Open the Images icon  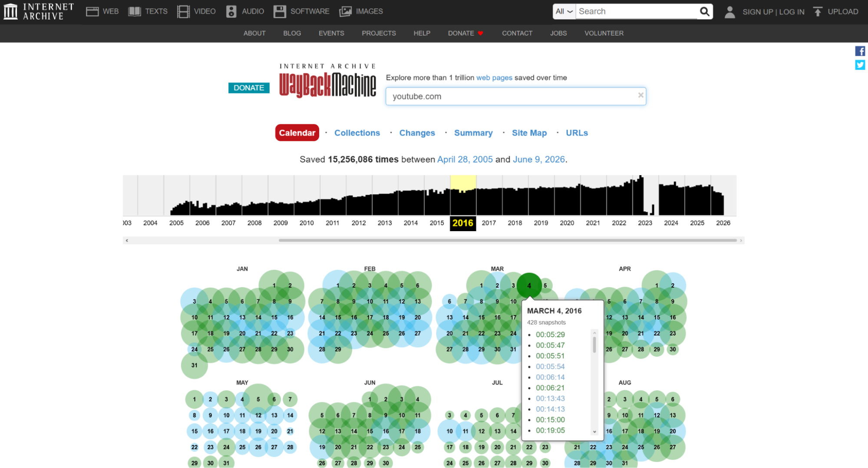(345, 11)
